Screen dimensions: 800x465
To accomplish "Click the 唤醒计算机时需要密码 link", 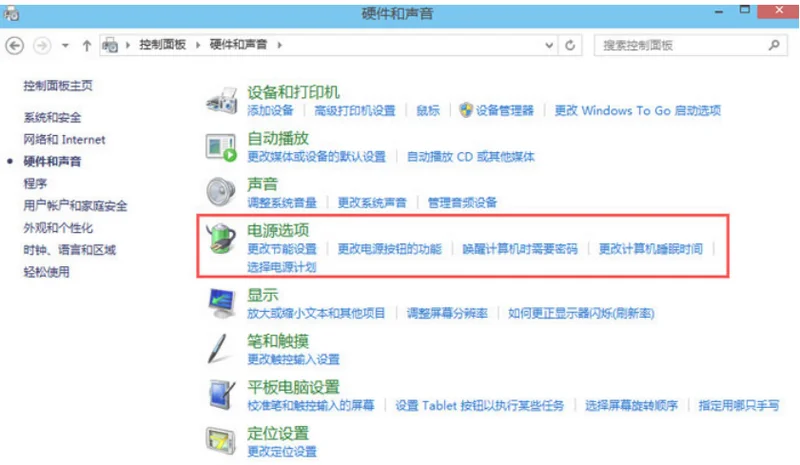I will pyautogui.click(x=520, y=249).
